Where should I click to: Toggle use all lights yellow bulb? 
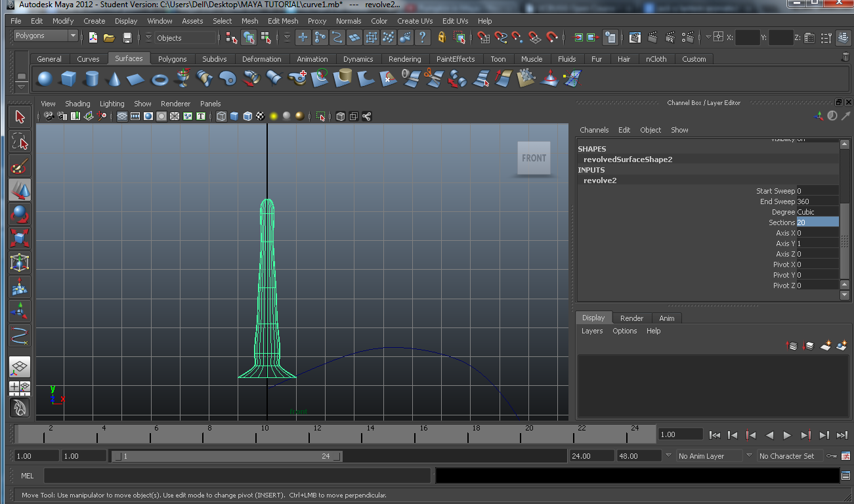click(274, 116)
